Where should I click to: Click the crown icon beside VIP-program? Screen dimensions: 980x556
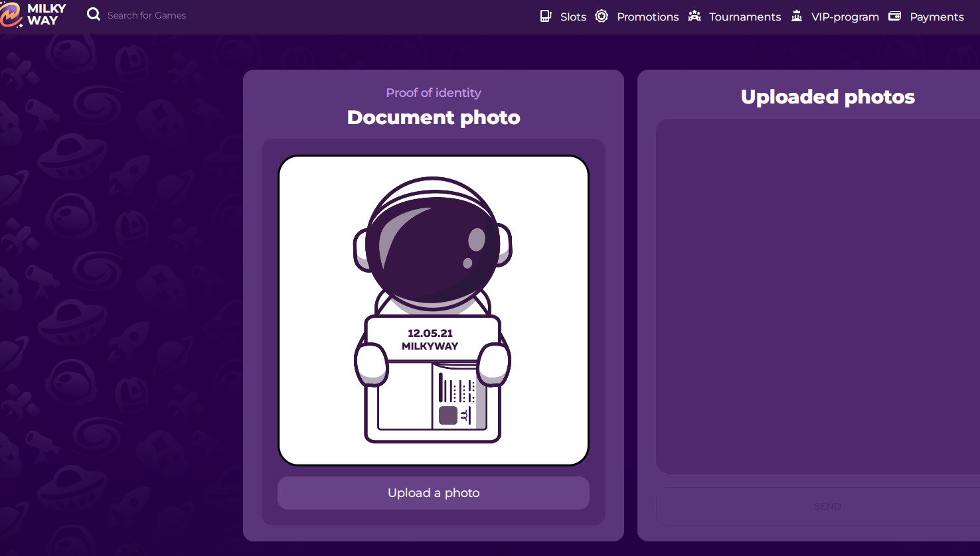(x=797, y=17)
